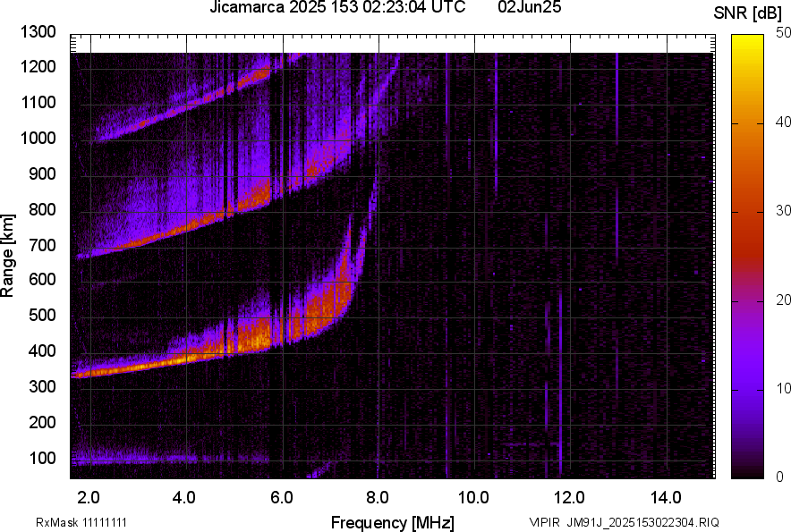This screenshot has width=791, height=532.
Task: Click the frequency axis label '10.0'
Action: (473, 498)
